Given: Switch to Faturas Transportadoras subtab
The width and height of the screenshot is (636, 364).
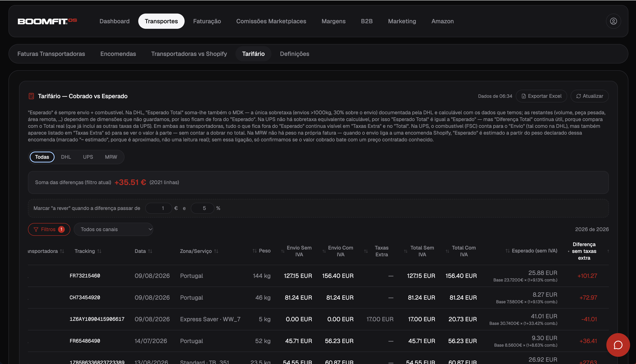Looking at the screenshot, I should 51,54.
